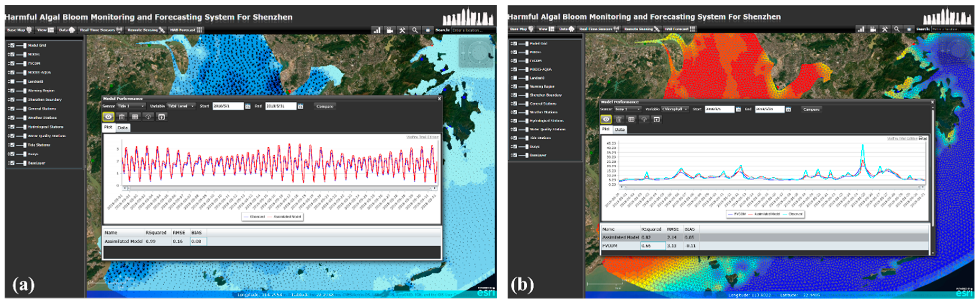Switch to the Data tab in panel (a)
The width and height of the screenshot is (980, 307).
[123, 128]
